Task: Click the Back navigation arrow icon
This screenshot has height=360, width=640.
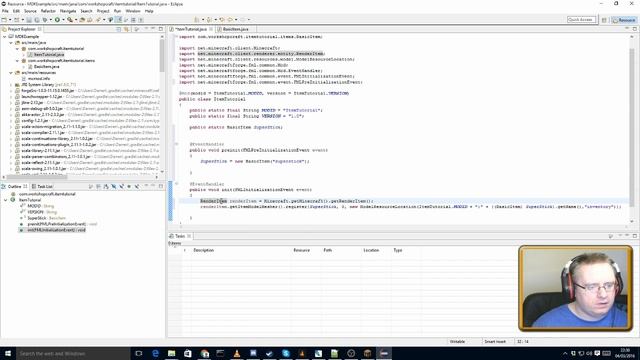Action: coord(230,20)
